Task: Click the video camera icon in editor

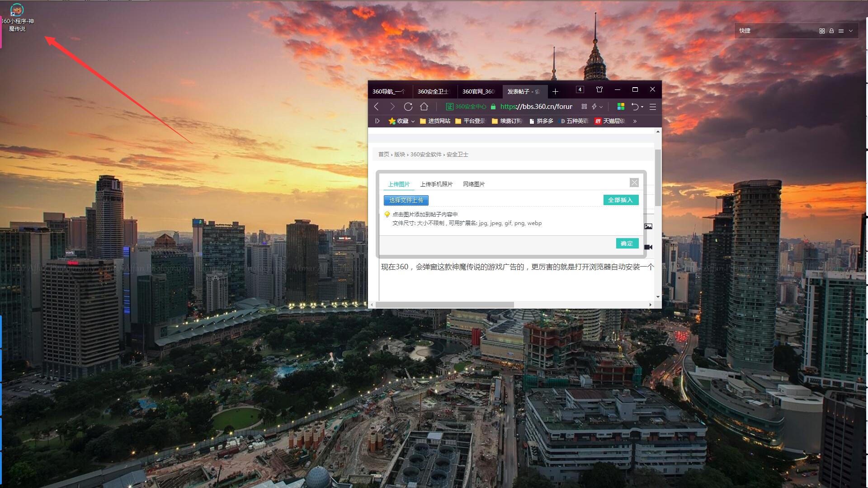Action: click(648, 247)
